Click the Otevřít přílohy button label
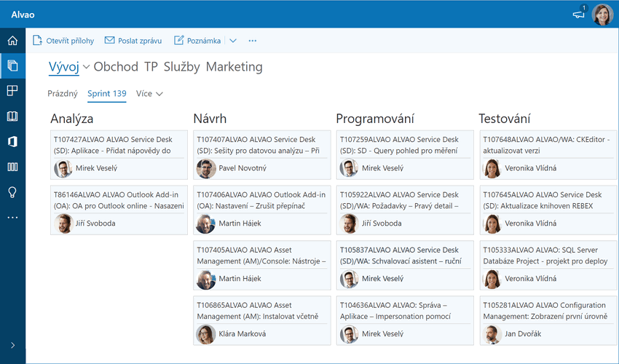The width and height of the screenshot is (619, 364). point(70,41)
